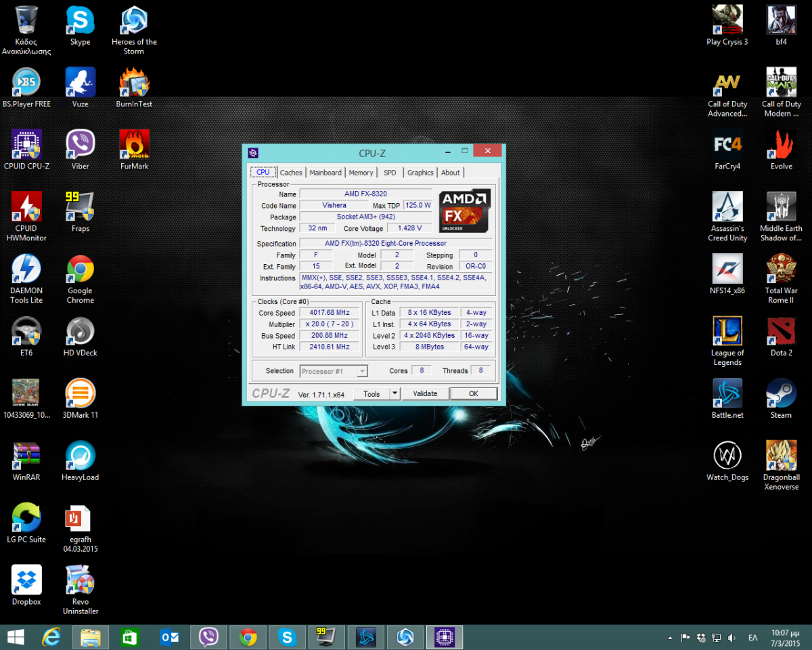Select the bf4 desktop shortcut
This screenshot has height=650, width=812.
(782, 26)
